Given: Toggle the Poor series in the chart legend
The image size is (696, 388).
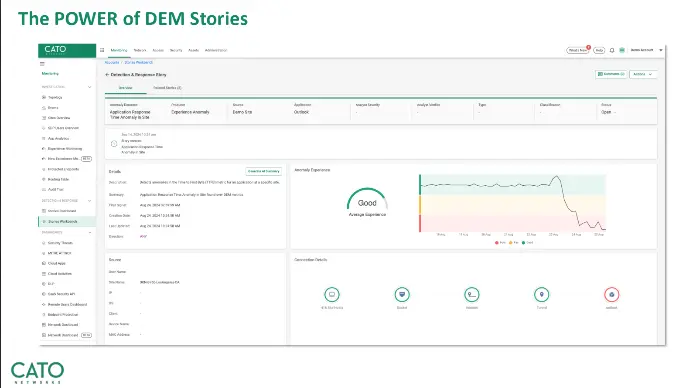Looking at the screenshot, I should (500, 243).
